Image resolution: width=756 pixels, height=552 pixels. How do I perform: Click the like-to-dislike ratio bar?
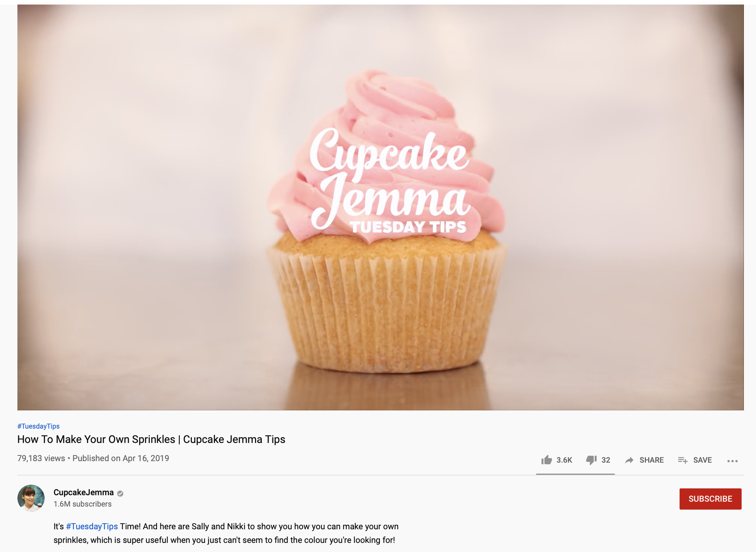[575, 474]
